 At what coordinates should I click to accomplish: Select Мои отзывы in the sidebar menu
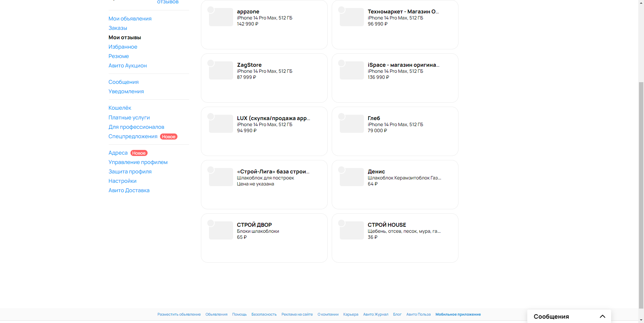coord(125,37)
